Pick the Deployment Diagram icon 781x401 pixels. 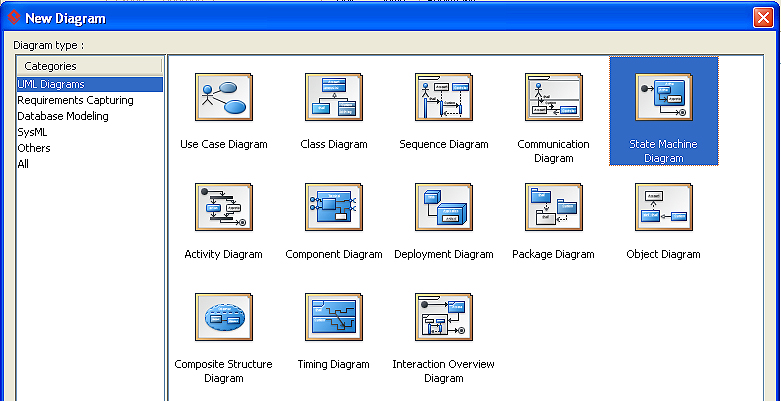pyautogui.click(x=444, y=207)
